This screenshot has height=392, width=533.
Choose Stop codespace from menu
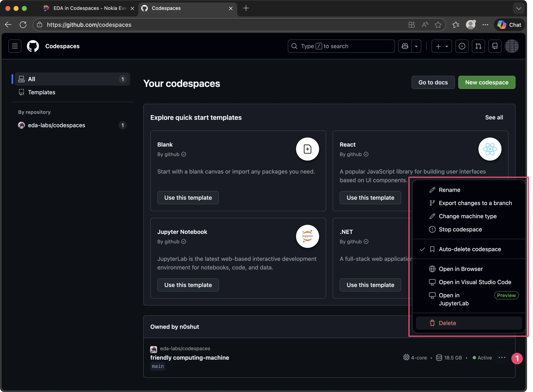click(x=469, y=230)
